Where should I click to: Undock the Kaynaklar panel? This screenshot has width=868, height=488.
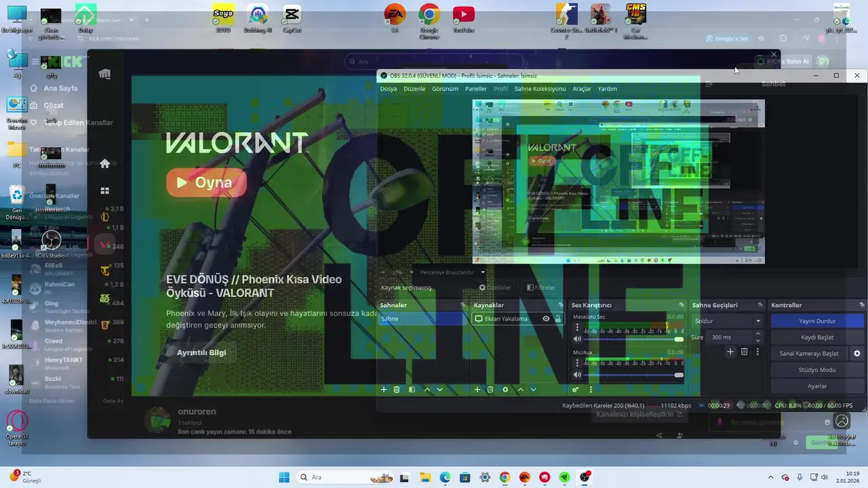[560, 305]
